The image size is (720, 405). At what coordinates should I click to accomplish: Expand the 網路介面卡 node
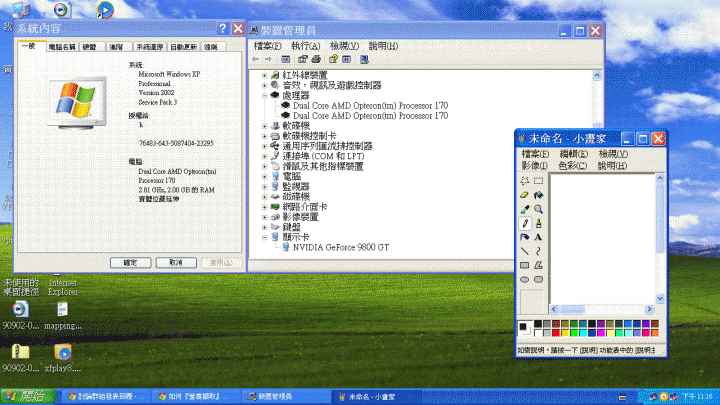(x=264, y=207)
